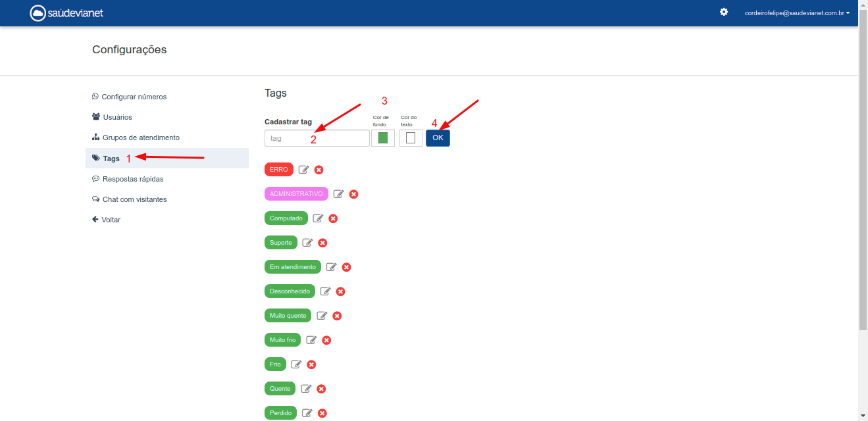The width and height of the screenshot is (868, 421).
Task: Edit the Computado tag
Action: click(318, 218)
